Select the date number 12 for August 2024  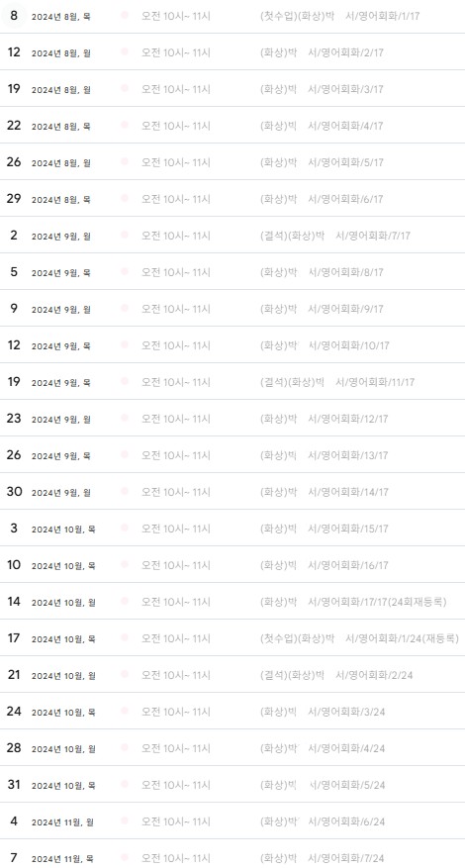coord(14,52)
